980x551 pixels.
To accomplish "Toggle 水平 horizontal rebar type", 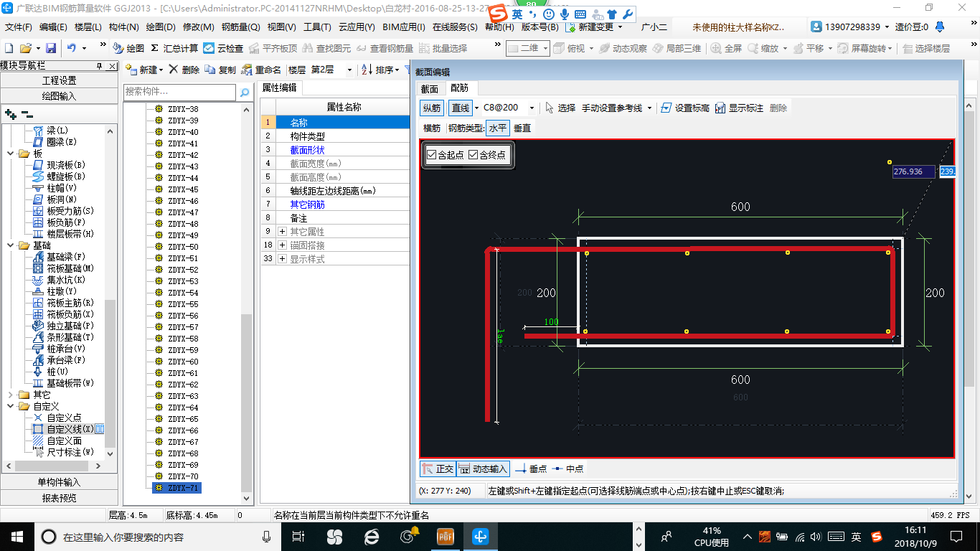I will 498,128.
